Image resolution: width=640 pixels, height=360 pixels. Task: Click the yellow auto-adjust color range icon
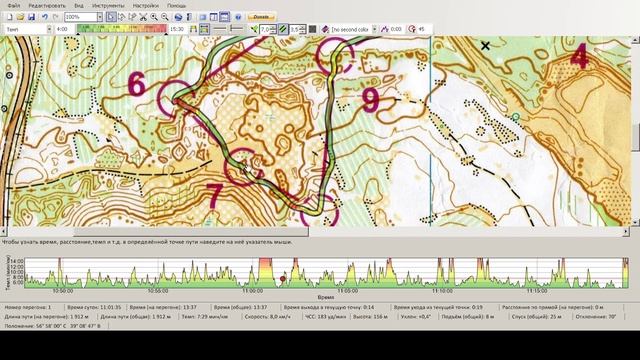pyautogui.click(x=193, y=29)
